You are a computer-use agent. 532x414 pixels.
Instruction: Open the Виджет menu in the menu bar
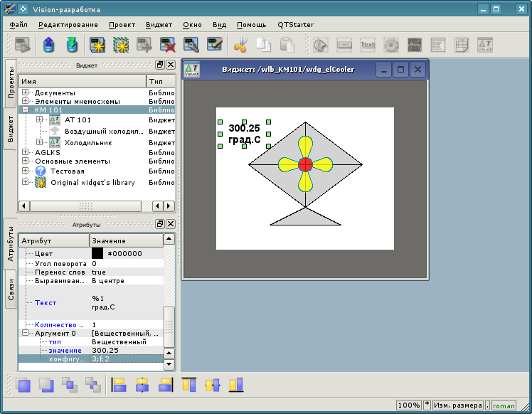tap(159, 24)
